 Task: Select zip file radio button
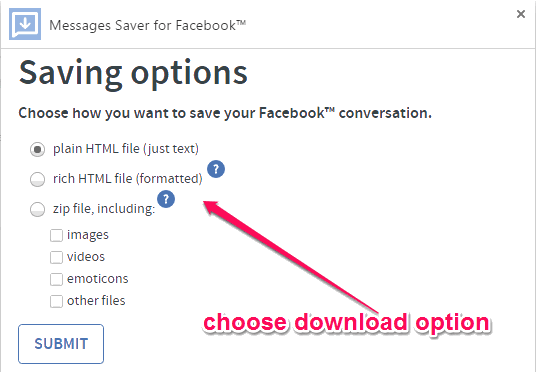tap(37, 209)
